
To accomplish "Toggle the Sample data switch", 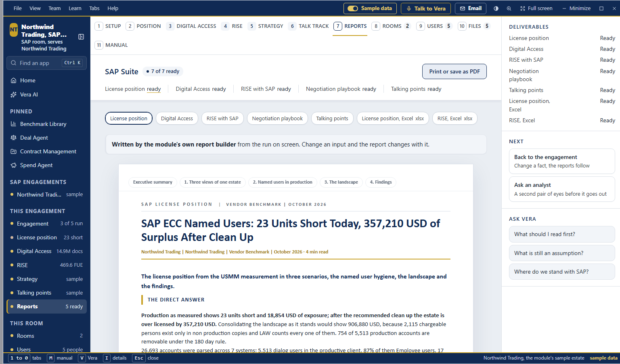I will pyautogui.click(x=353, y=8).
